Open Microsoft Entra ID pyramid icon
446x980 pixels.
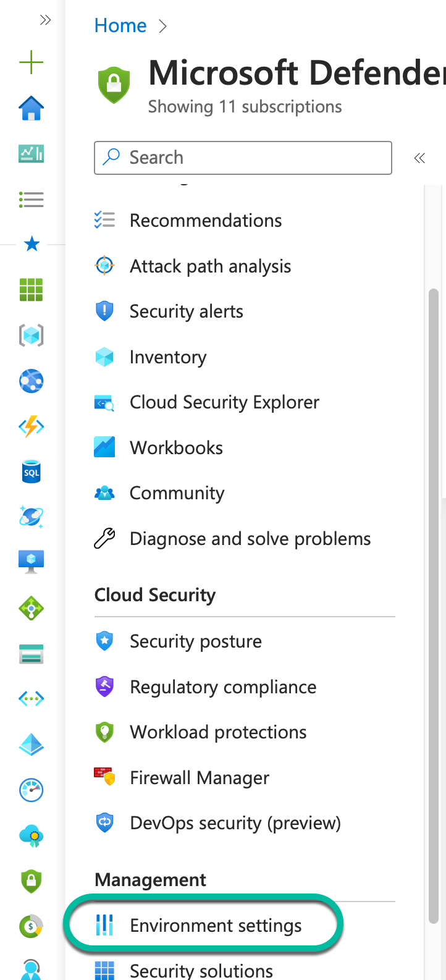click(x=32, y=745)
